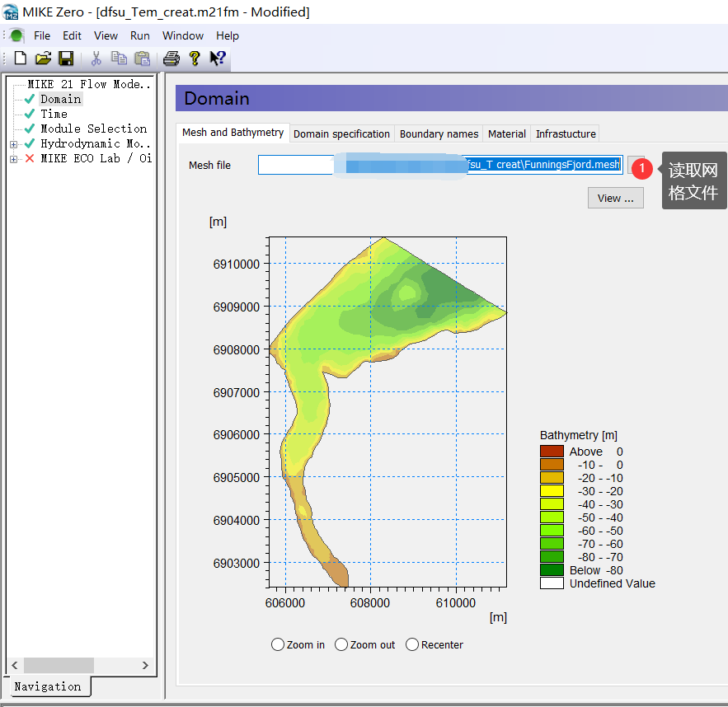
Task: Switch to the Domain specification tab
Action: (x=341, y=133)
